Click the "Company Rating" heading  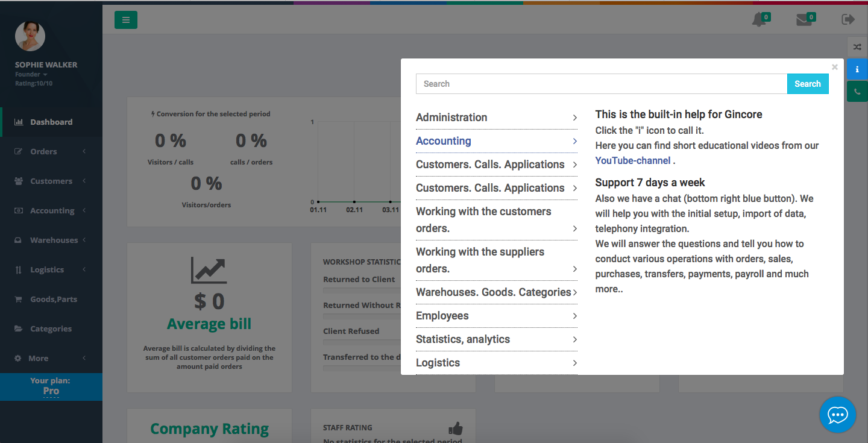(x=210, y=429)
